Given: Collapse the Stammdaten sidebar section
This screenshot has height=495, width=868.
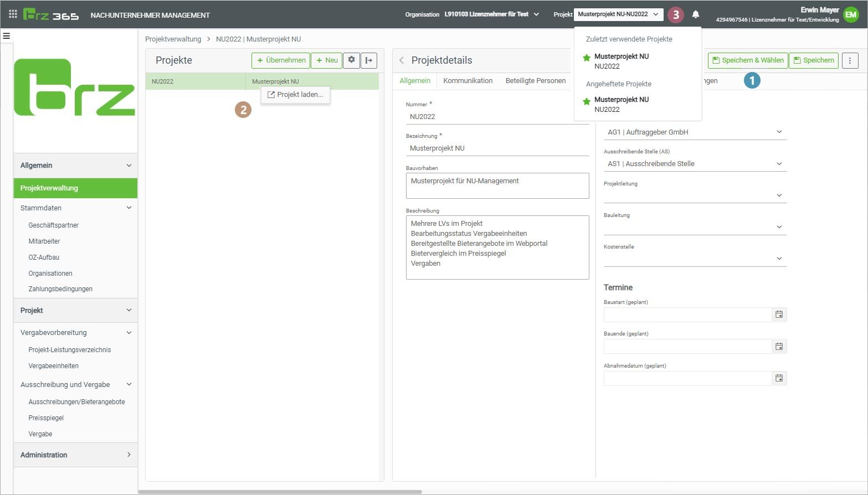Looking at the screenshot, I should [x=75, y=208].
